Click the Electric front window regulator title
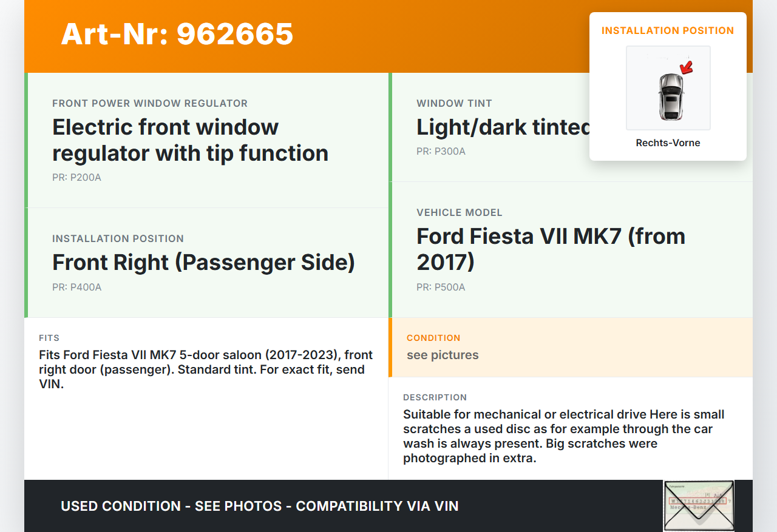The image size is (777, 532). (x=190, y=140)
